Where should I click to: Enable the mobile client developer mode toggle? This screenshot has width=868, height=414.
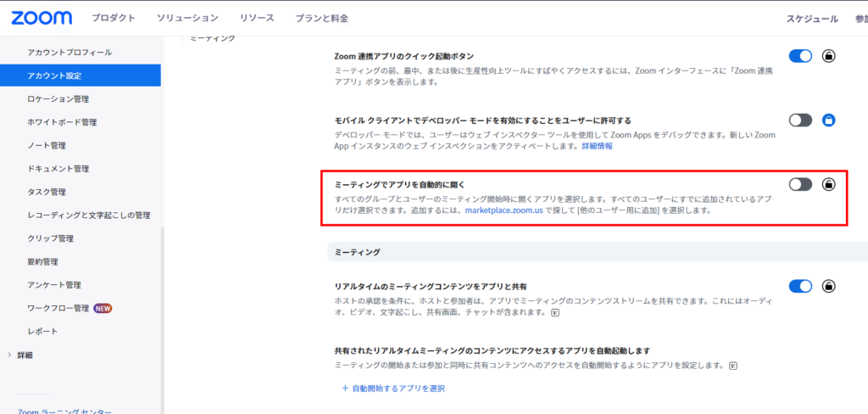pos(800,120)
